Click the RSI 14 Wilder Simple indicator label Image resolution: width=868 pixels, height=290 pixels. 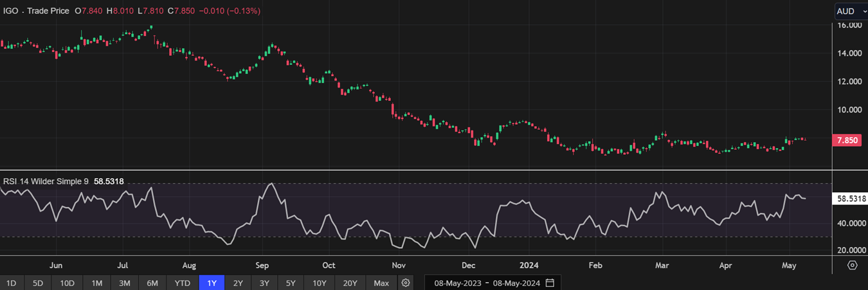click(x=46, y=181)
